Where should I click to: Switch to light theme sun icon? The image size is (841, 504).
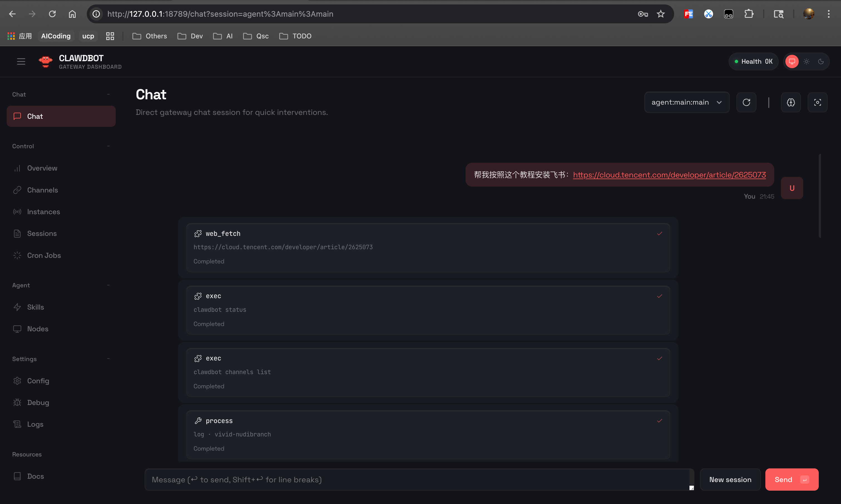pyautogui.click(x=806, y=61)
